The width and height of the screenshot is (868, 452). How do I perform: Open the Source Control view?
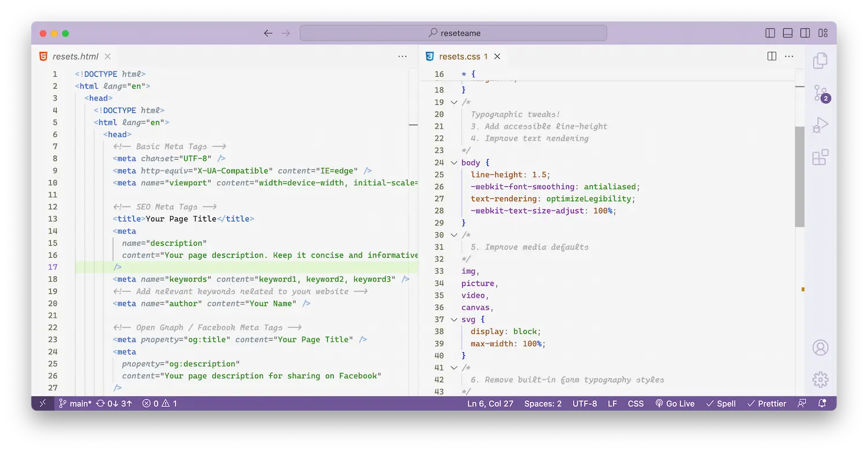coord(821,93)
